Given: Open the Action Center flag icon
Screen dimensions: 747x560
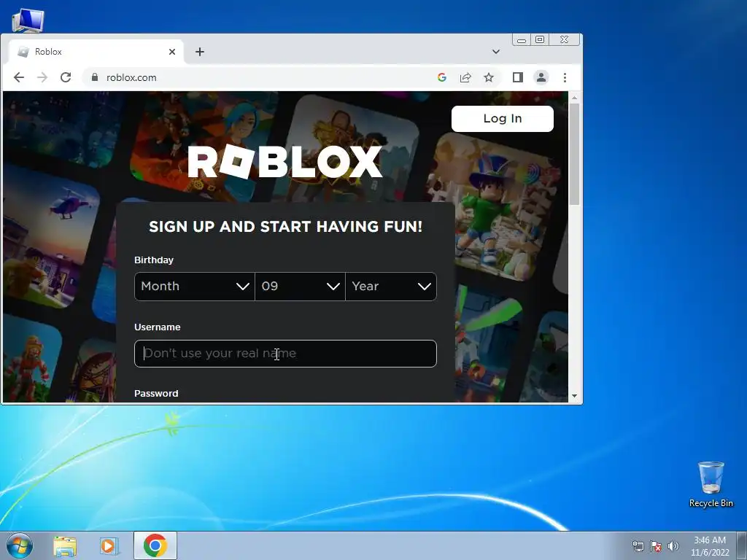Looking at the screenshot, I should pos(656,546).
